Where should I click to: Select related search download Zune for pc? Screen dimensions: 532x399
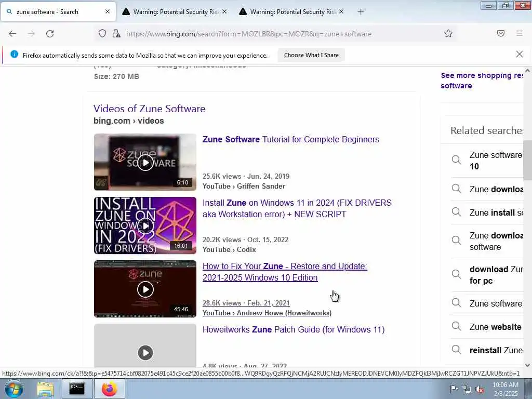496,275
